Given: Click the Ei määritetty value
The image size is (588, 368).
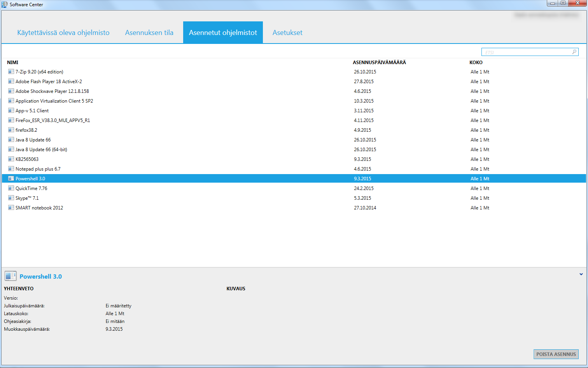Looking at the screenshot, I should tap(118, 306).
